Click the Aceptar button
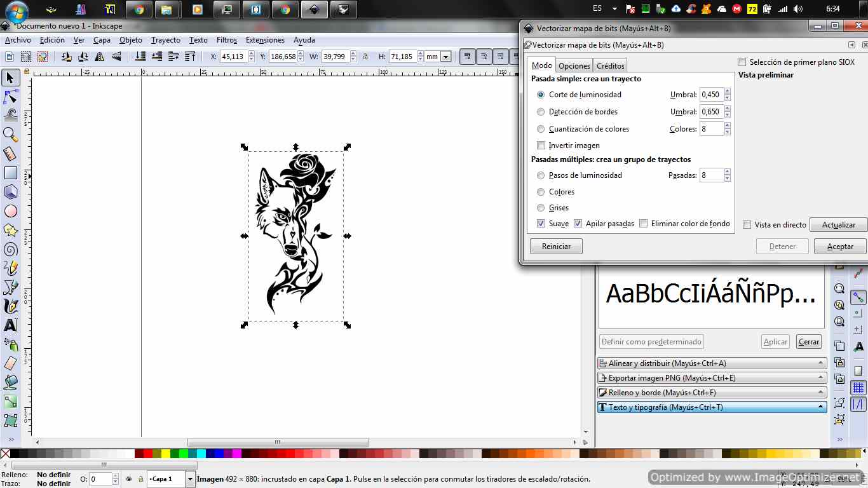Image resolution: width=868 pixels, height=488 pixels. (840, 247)
